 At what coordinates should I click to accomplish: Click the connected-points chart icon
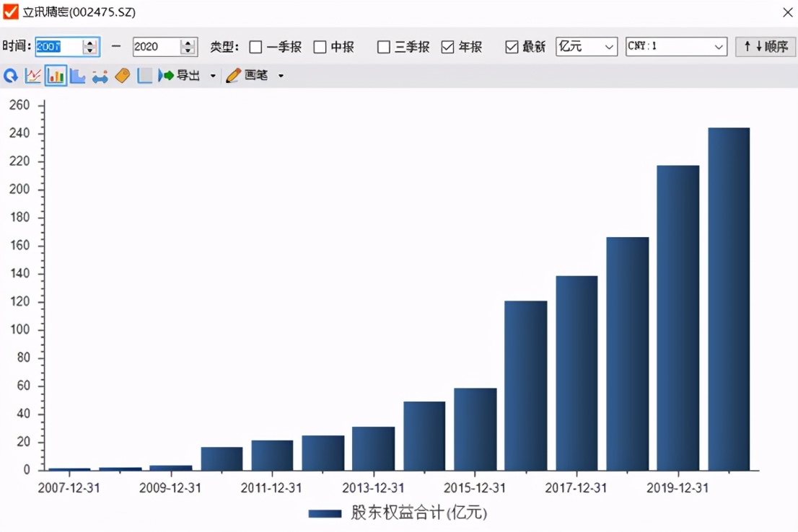(99, 75)
